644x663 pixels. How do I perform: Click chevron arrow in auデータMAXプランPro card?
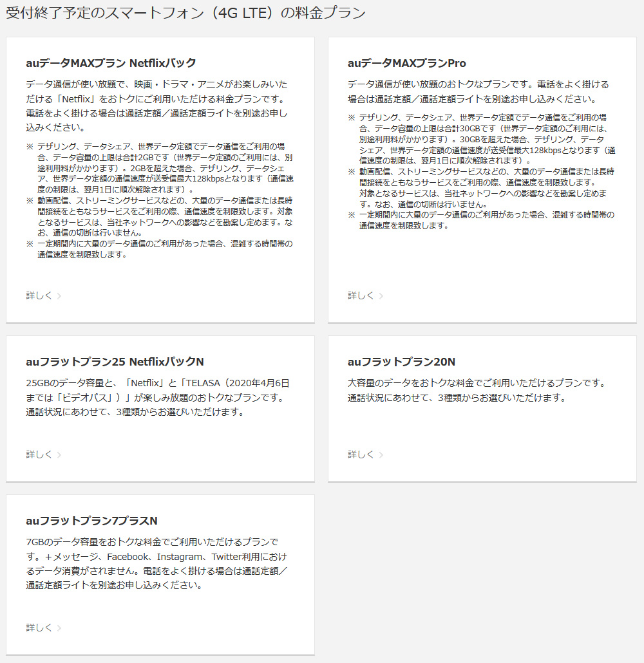381,296
